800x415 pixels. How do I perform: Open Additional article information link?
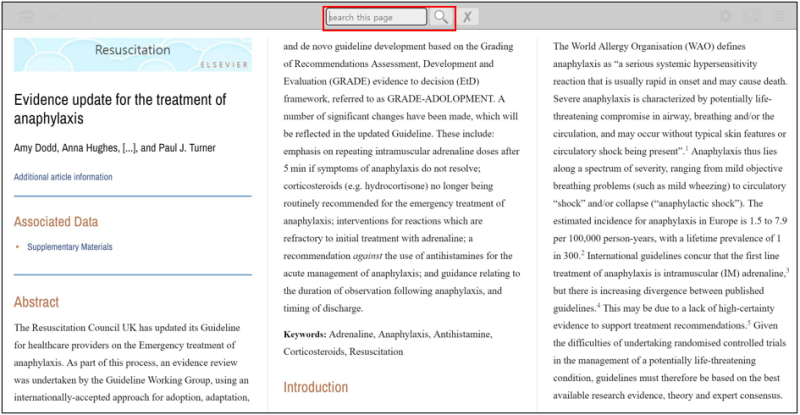[x=63, y=177]
